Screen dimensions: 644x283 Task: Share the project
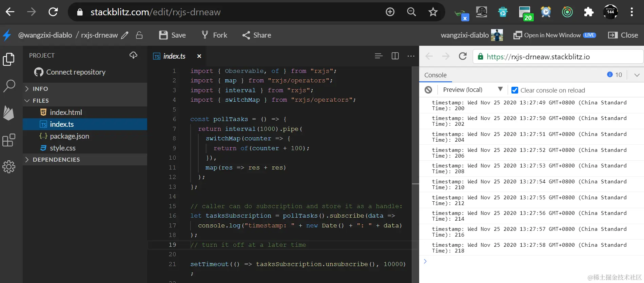257,35
